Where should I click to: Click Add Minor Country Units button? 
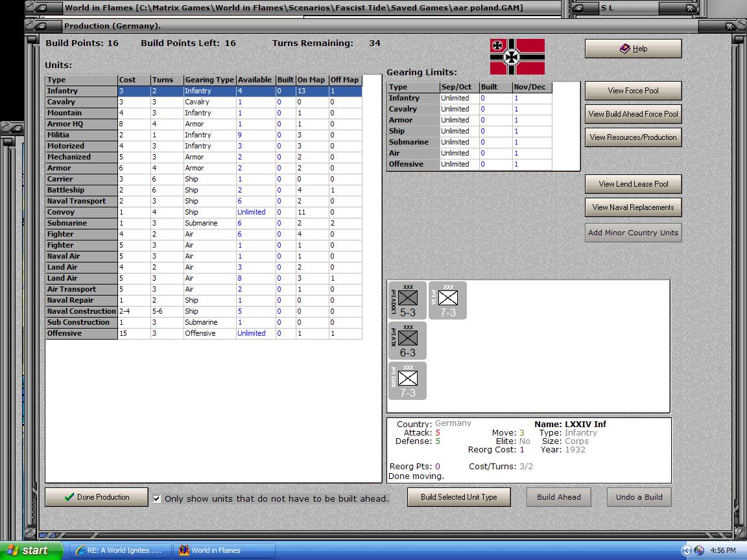click(x=633, y=233)
